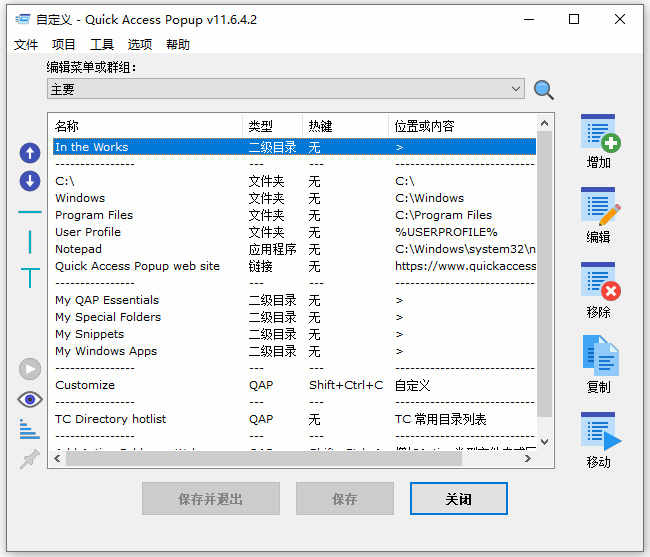The width and height of the screenshot is (650, 557).
Task: Click the blue move-down arrow icon
Action: tap(30, 181)
